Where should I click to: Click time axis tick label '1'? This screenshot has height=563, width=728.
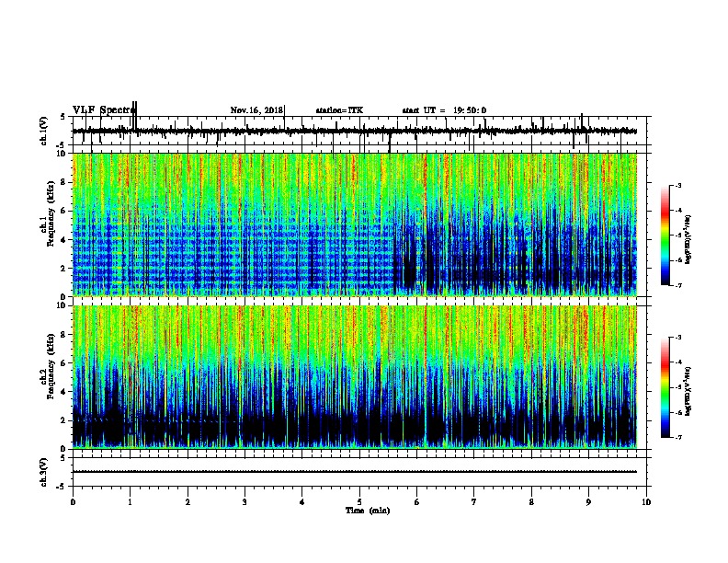[130, 502]
